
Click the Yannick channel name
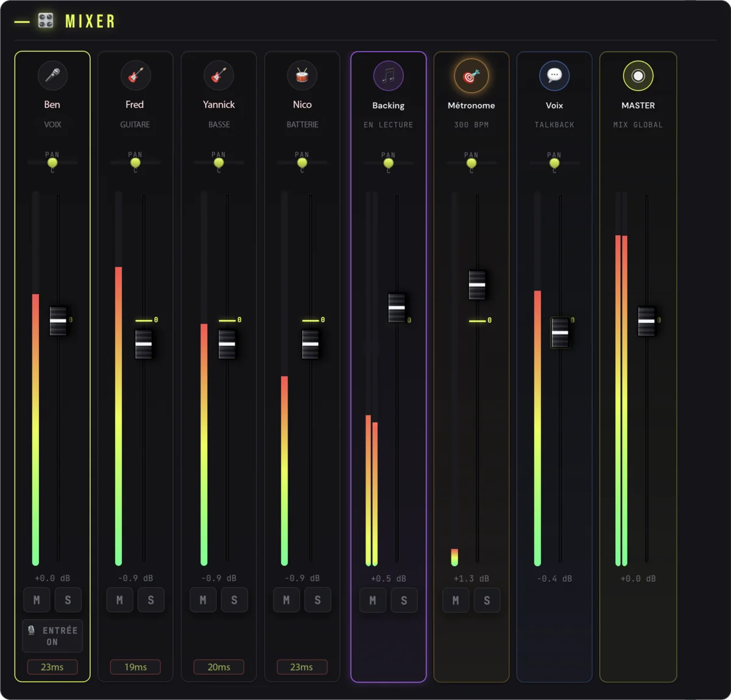point(219,105)
